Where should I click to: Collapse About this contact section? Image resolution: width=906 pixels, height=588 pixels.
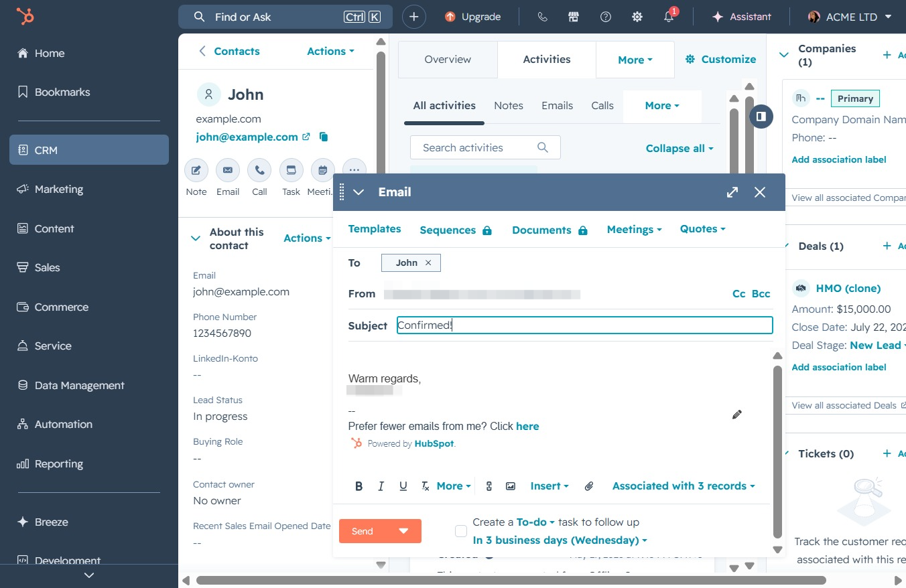pyautogui.click(x=196, y=238)
